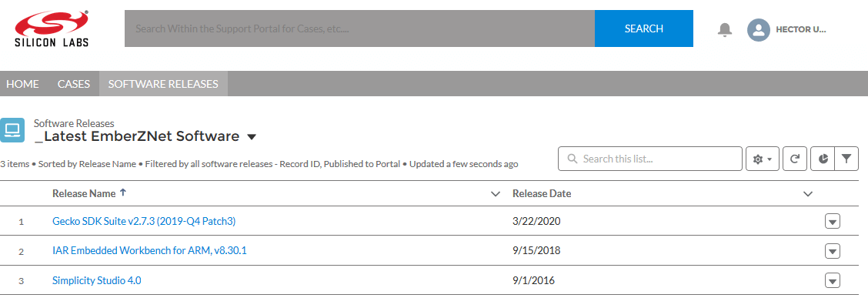
Task: Show charts panel for the list
Action: click(x=823, y=159)
